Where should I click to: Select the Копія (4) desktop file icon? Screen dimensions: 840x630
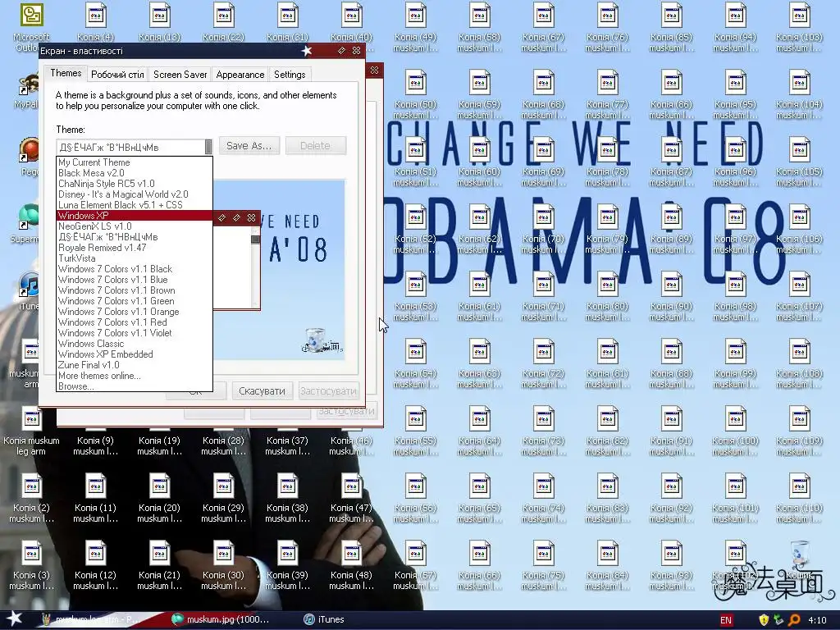click(x=96, y=23)
